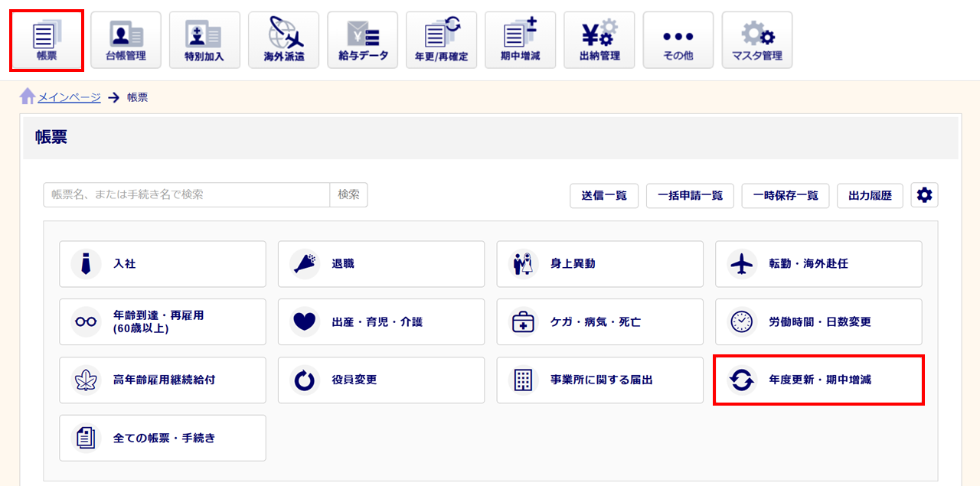
Task: Click the home icon in breadcrumb
Action: click(28, 96)
